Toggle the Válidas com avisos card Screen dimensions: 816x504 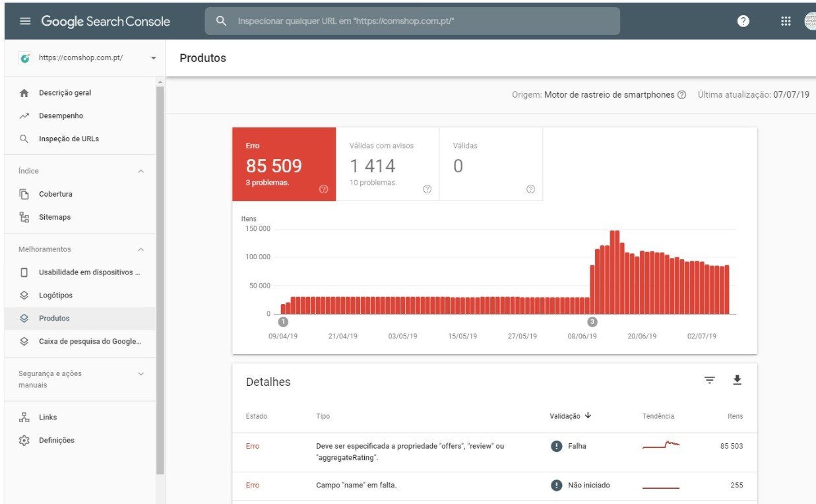pos(387,164)
